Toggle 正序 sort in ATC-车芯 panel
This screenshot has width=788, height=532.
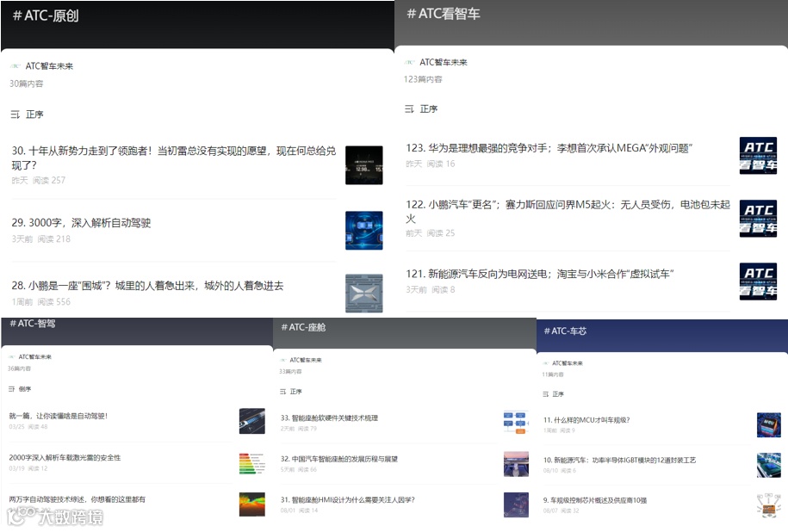[x=553, y=394]
